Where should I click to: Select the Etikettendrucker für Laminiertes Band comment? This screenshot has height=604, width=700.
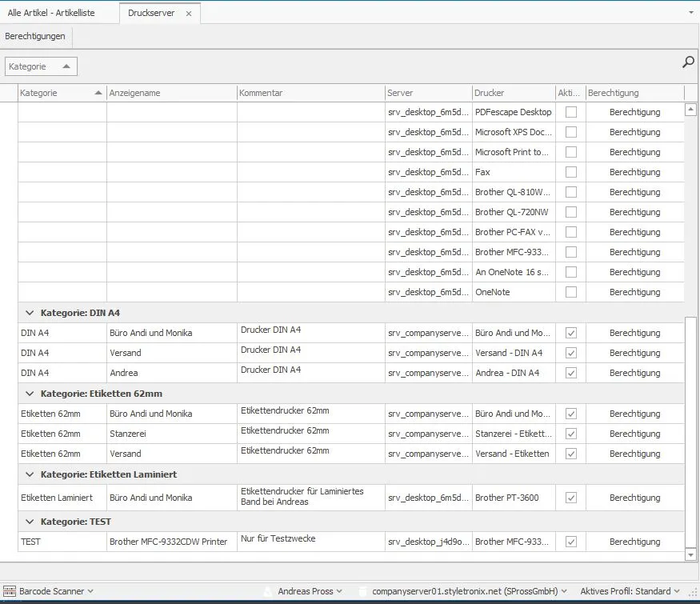pyautogui.click(x=310, y=498)
